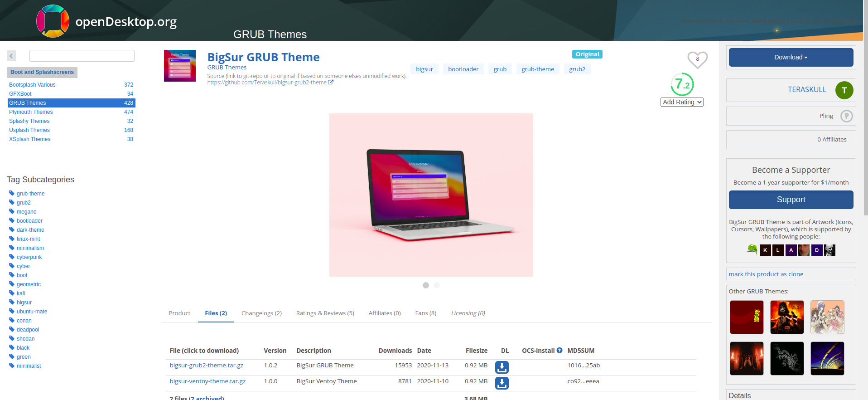
Task: Collapse sidebar with the left arrow button
Action: [11, 56]
